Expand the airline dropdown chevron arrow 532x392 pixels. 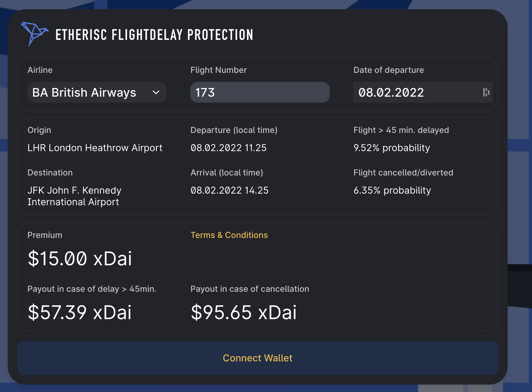156,92
